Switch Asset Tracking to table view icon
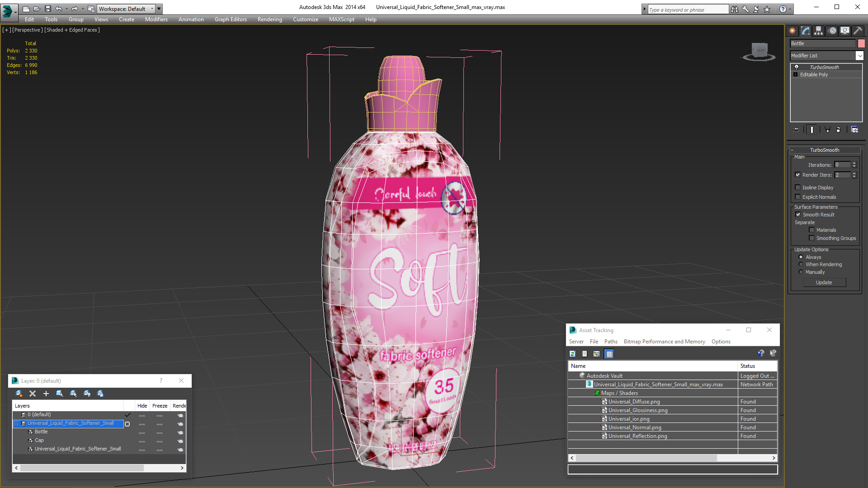 point(609,354)
